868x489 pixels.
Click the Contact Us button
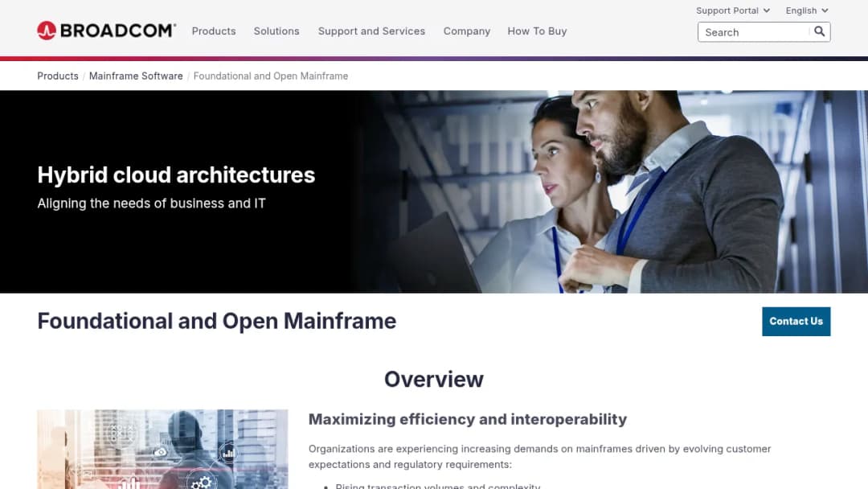[x=796, y=321]
